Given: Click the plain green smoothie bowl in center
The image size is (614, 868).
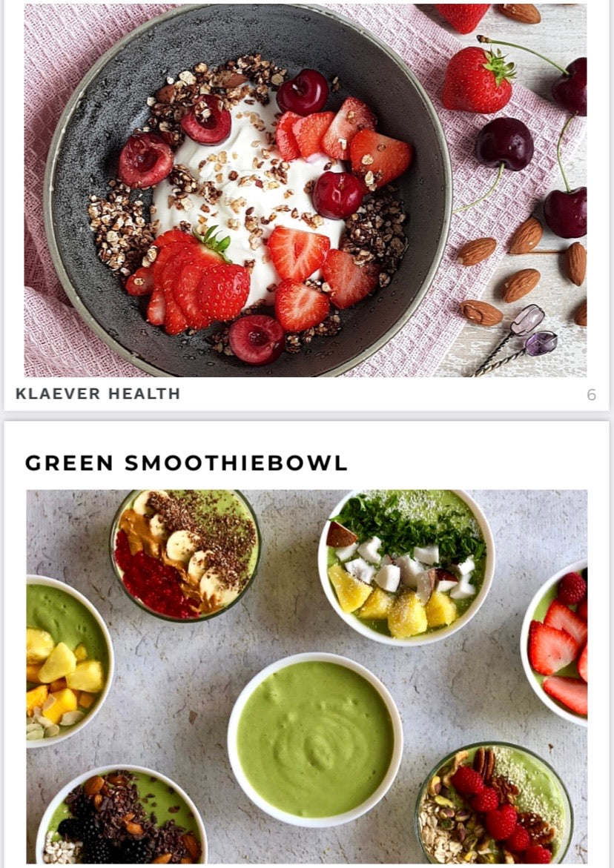Looking at the screenshot, I should click(315, 740).
